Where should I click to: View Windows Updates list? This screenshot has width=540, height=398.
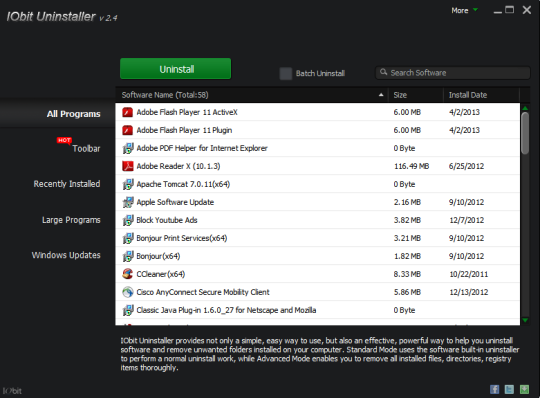tap(66, 255)
